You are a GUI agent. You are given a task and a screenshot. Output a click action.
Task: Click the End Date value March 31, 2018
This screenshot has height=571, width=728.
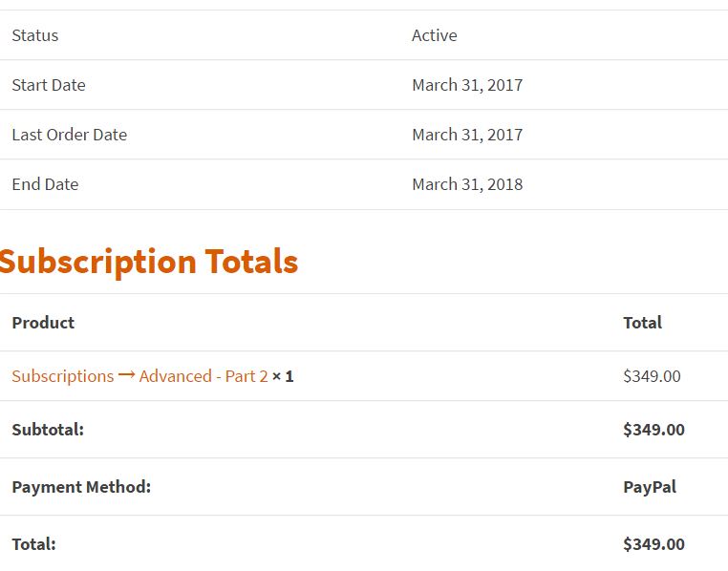[x=467, y=184]
